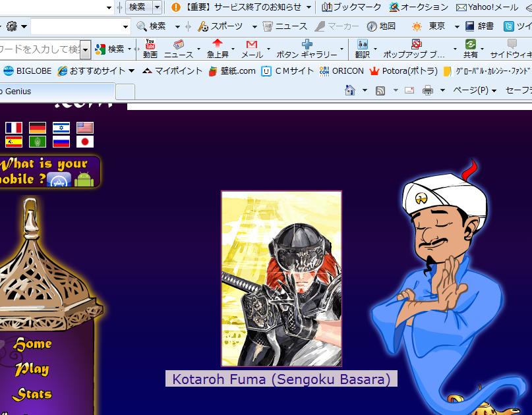Open the App Store mobile icon
Screen dimensions: 532x415
tap(59, 179)
